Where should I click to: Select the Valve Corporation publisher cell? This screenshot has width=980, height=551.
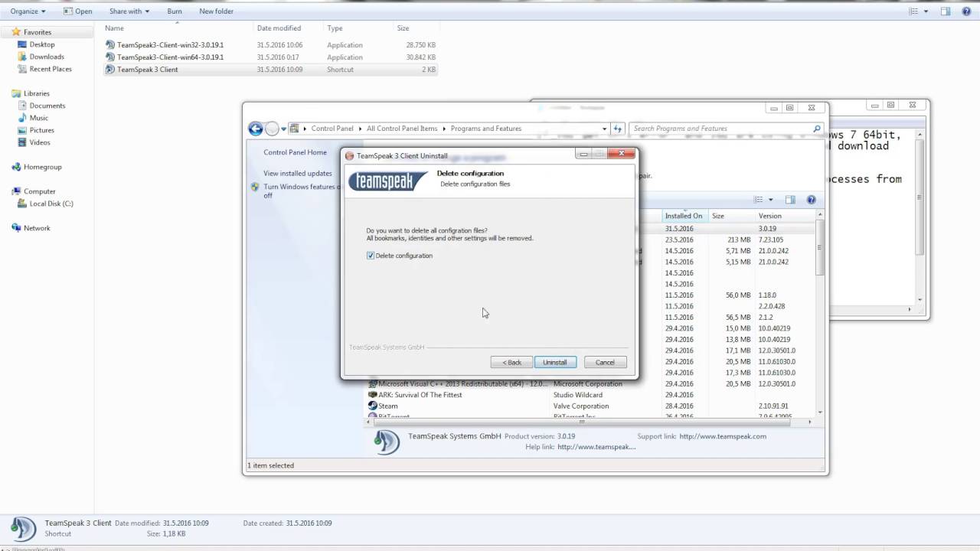581,406
